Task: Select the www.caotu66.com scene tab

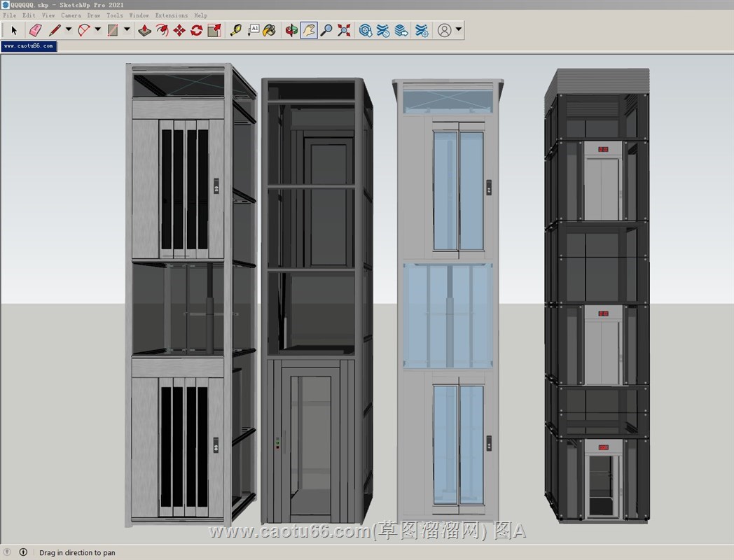Action: point(29,45)
